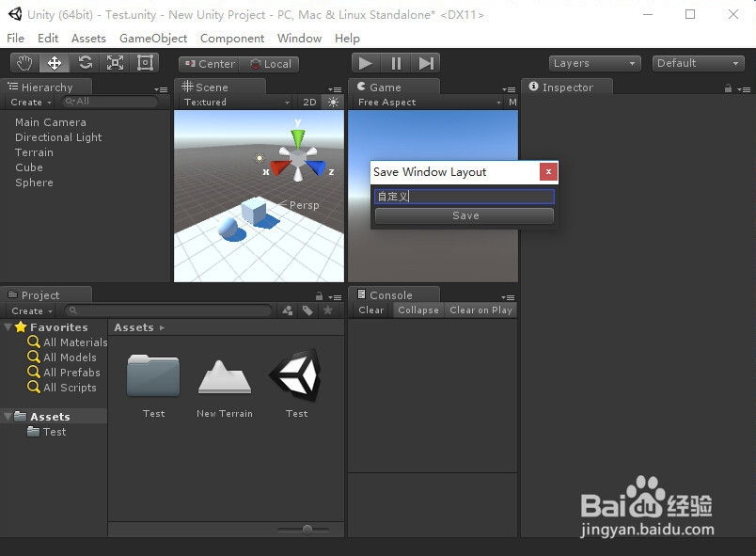Click the Project search field

[x=168, y=310]
